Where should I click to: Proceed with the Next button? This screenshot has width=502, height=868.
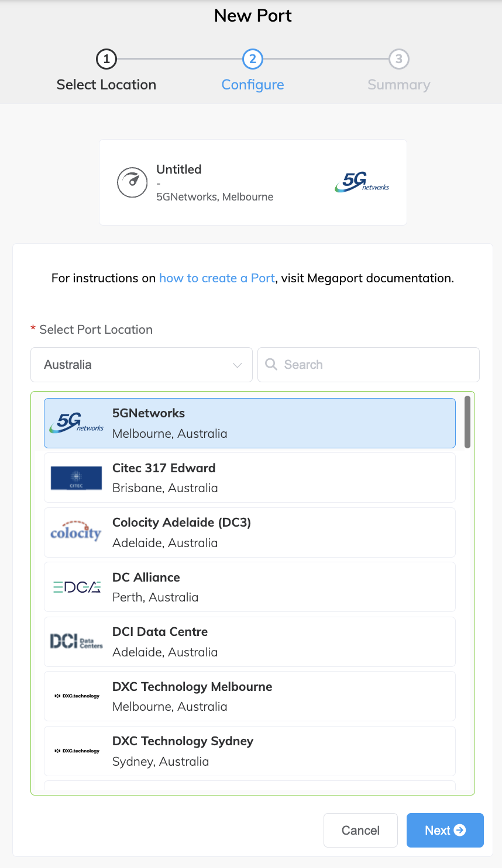445,830
